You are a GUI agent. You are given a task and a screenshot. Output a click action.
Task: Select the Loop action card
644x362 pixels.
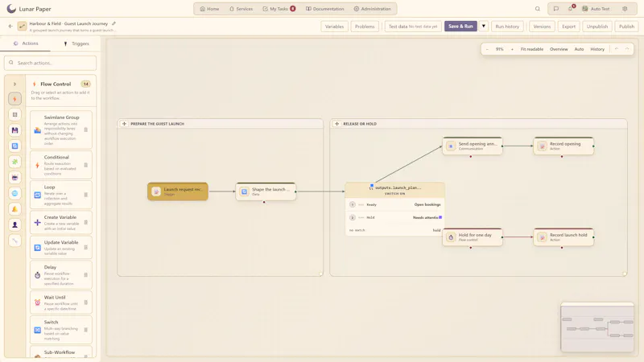click(x=61, y=195)
